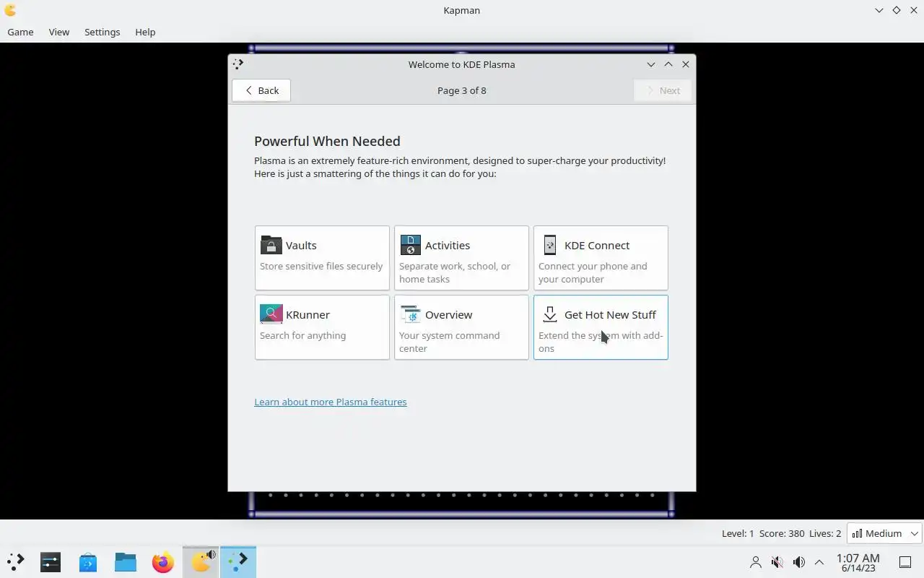Viewport: 924px width, 578px height.
Task: Click the muted microphone tray icon
Action: tap(777, 561)
